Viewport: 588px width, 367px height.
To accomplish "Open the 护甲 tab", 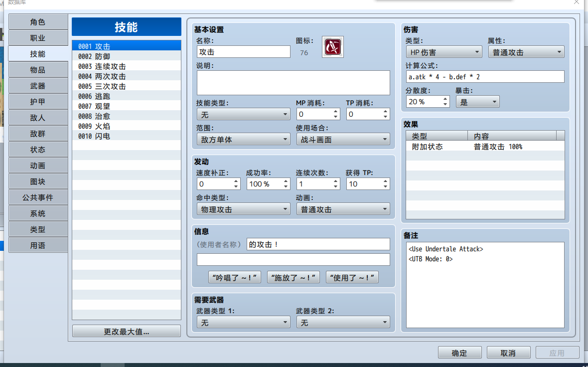I will [x=38, y=102].
